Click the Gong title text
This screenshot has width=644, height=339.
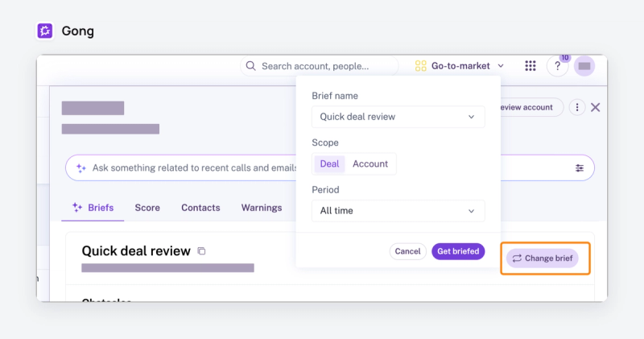(x=77, y=31)
